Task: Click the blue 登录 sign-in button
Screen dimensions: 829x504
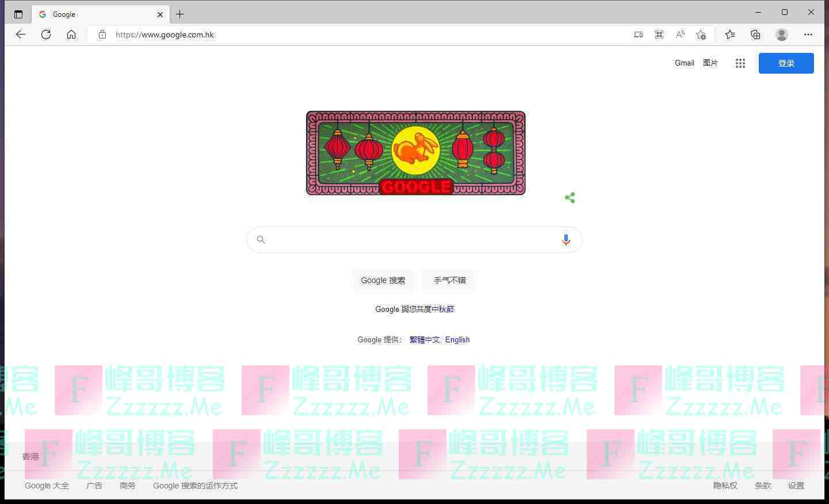Action: coord(786,63)
